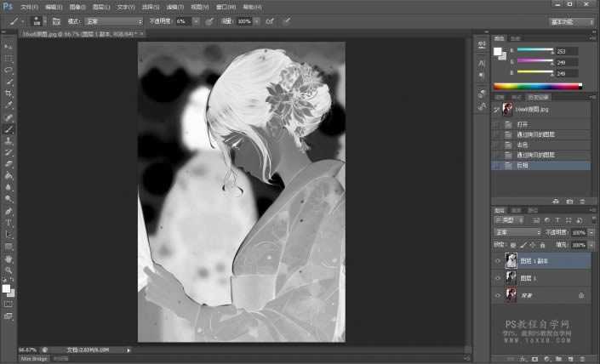Toggle visibility of the 图层 1 layer
This screenshot has height=364, width=600.
tap(498, 278)
